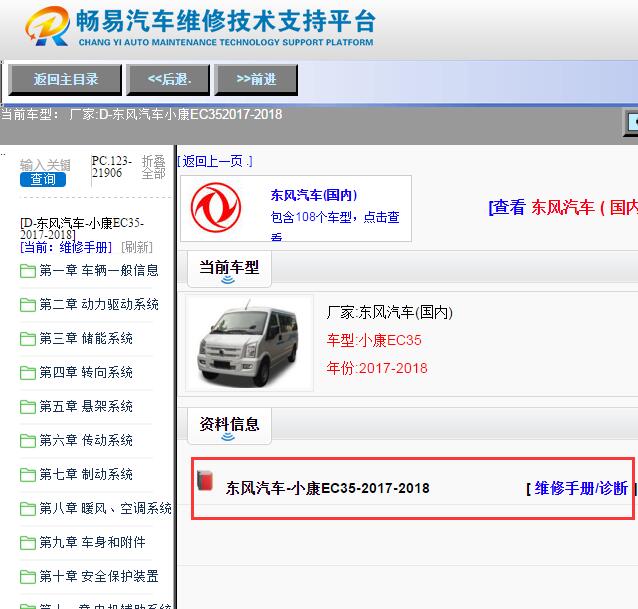The height and width of the screenshot is (609, 638).
Task: Expand 第五章 悬架系统 chapter
Action: (x=86, y=406)
